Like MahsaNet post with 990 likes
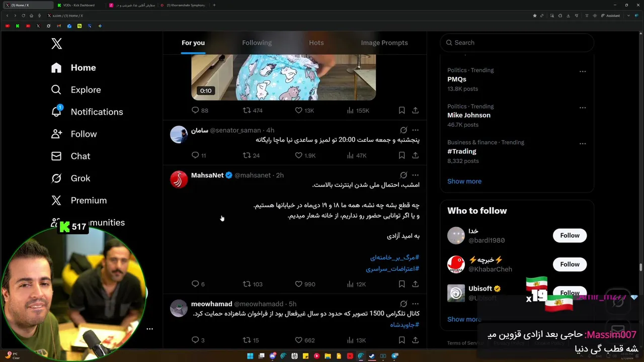The height and width of the screenshot is (362, 644). 305,284
